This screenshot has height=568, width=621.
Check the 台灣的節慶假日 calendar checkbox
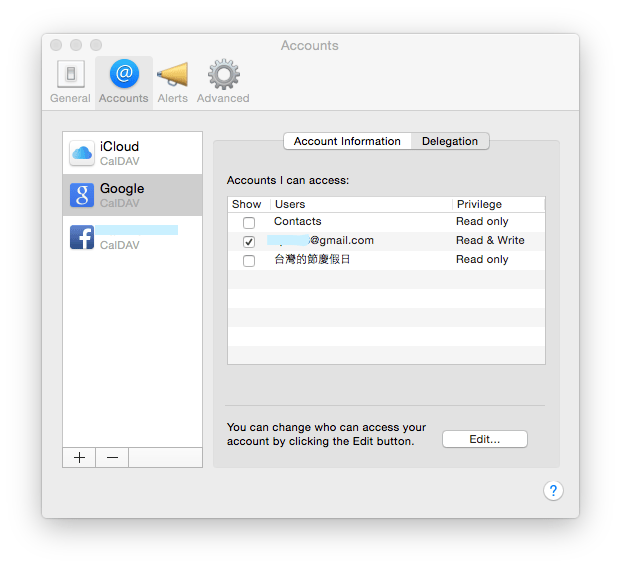(249, 260)
